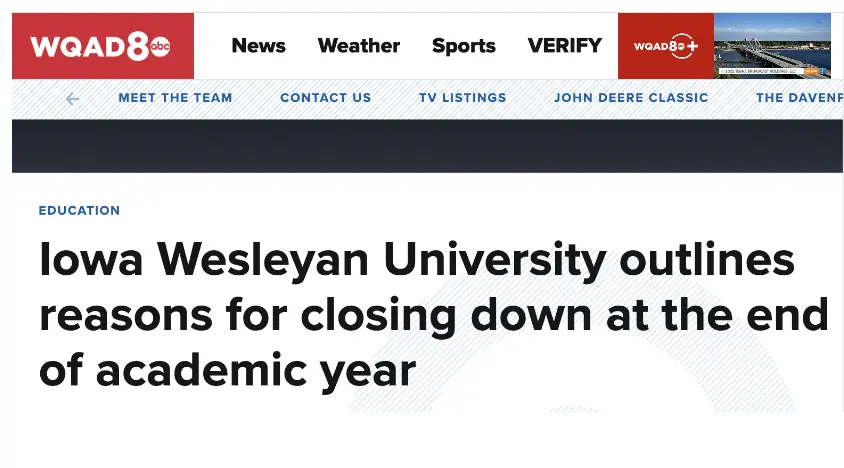Open the bridge live camera thumbnail
The image size is (844, 468).
tap(772, 40)
